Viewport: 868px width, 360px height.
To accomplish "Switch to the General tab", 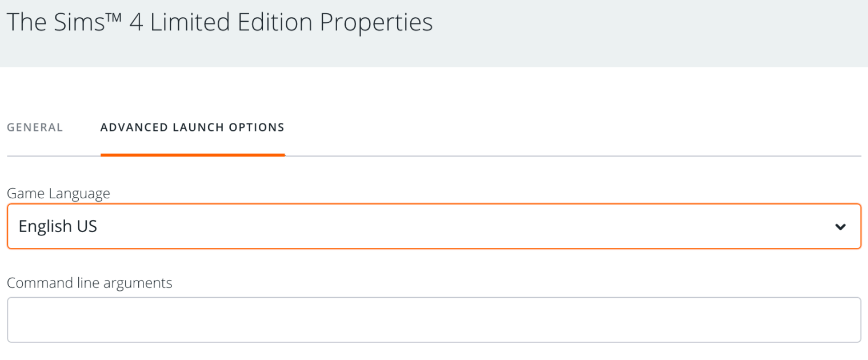I will (35, 127).
